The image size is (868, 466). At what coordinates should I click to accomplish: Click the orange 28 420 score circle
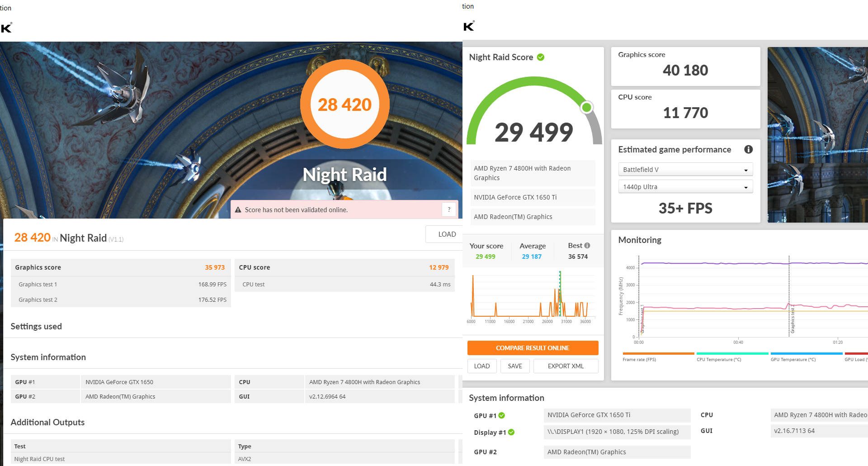tap(344, 104)
